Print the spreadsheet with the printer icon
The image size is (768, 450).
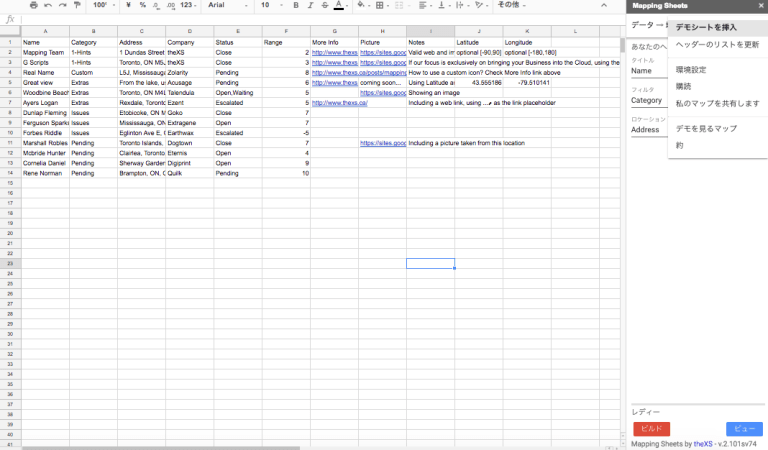[x=33, y=5]
